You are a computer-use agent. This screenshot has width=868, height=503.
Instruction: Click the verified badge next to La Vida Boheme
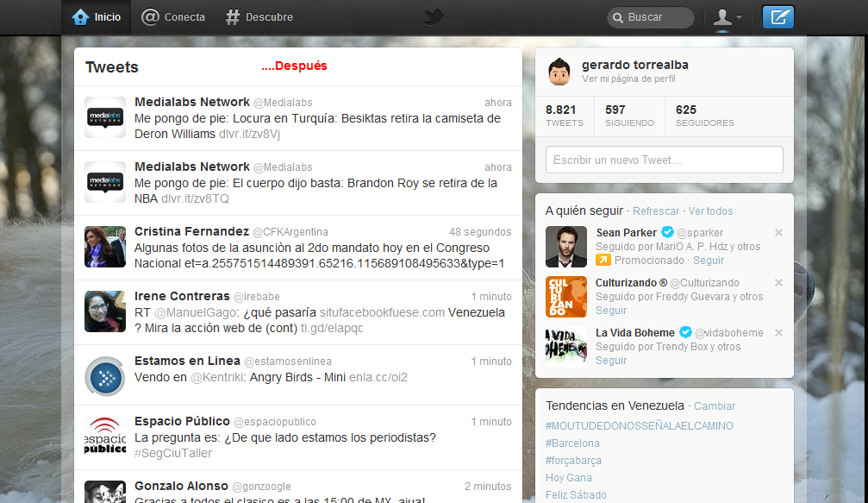click(685, 332)
